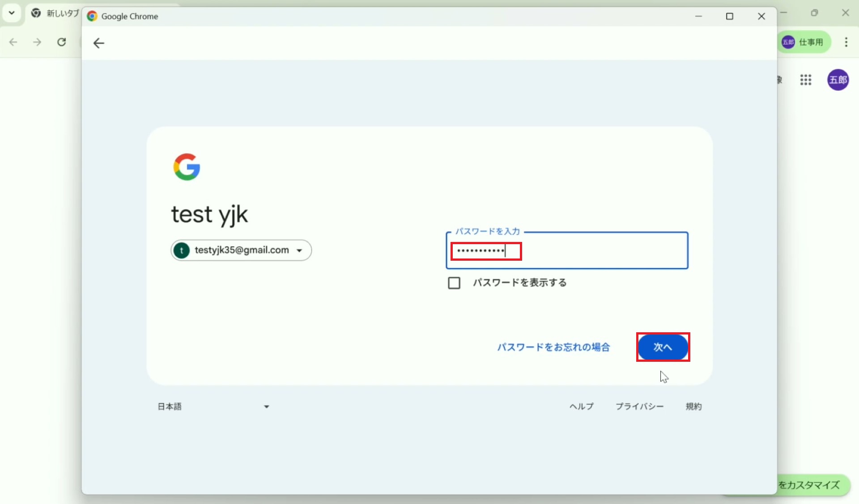The image size is (859, 504).
Task: Click the purple 五郎 profile avatar
Action: point(838,80)
